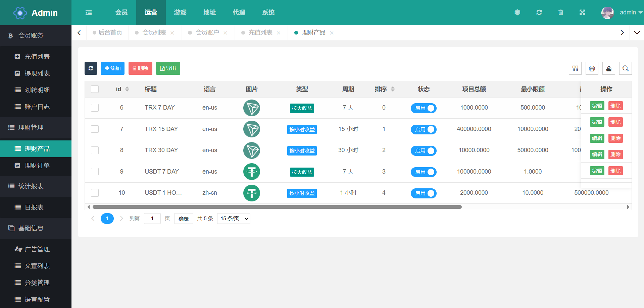
Task: Open the 地址 top navigation menu
Action: click(209, 12)
